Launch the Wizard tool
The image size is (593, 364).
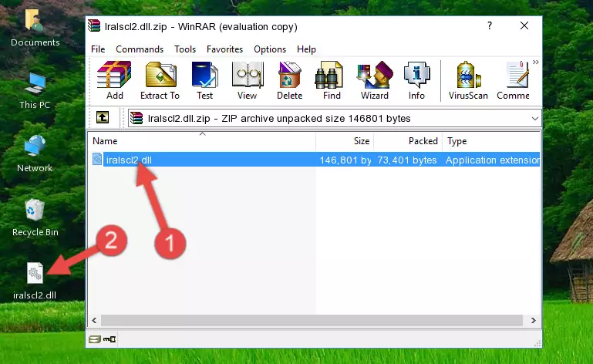[x=375, y=80]
